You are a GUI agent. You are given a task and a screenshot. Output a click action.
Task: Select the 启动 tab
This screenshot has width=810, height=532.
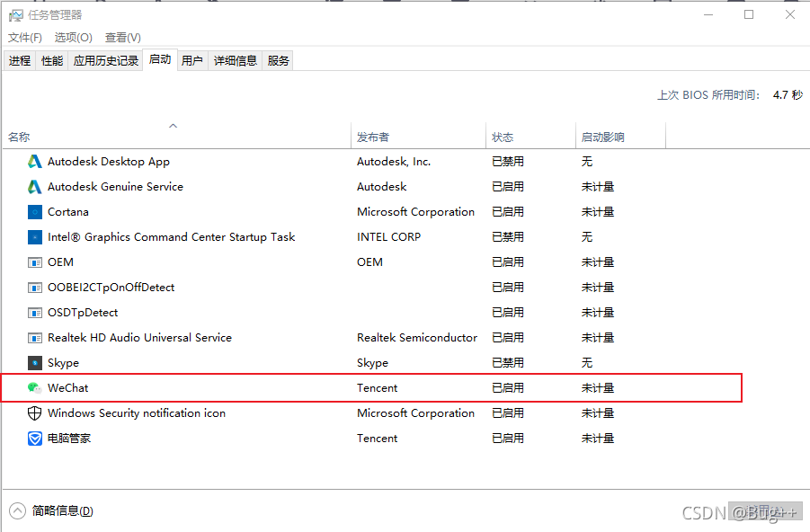pyautogui.click(x=160, y=59)
